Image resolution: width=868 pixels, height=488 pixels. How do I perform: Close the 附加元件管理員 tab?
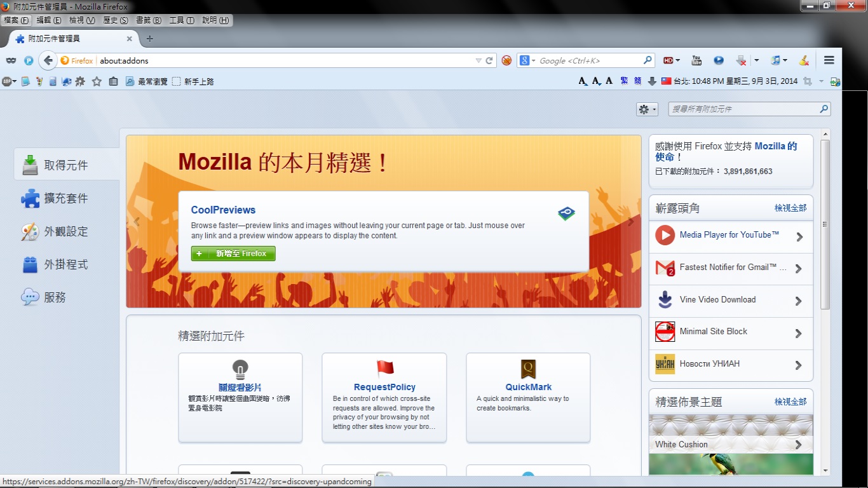pos(130,39)
